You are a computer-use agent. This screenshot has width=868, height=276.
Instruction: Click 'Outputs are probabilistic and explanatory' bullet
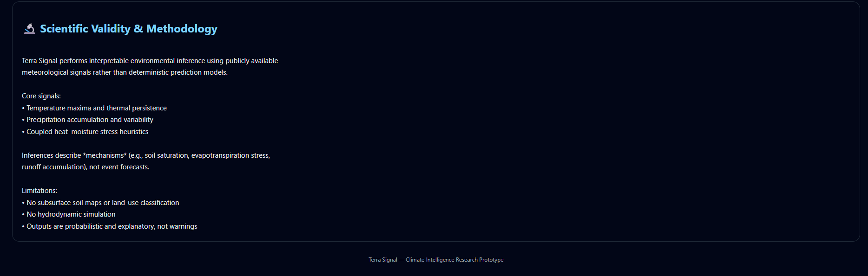[110, 226]
